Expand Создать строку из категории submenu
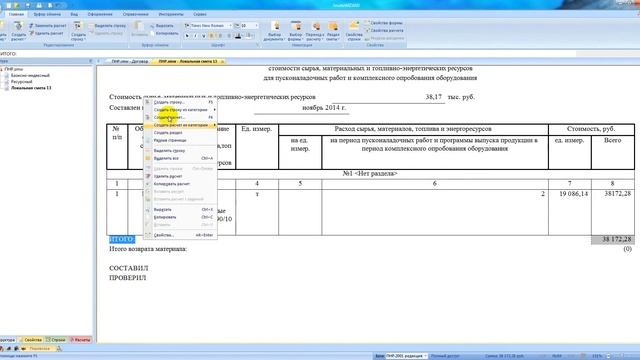The width and height of the screenshot is (640, 360). coord(180,110)
